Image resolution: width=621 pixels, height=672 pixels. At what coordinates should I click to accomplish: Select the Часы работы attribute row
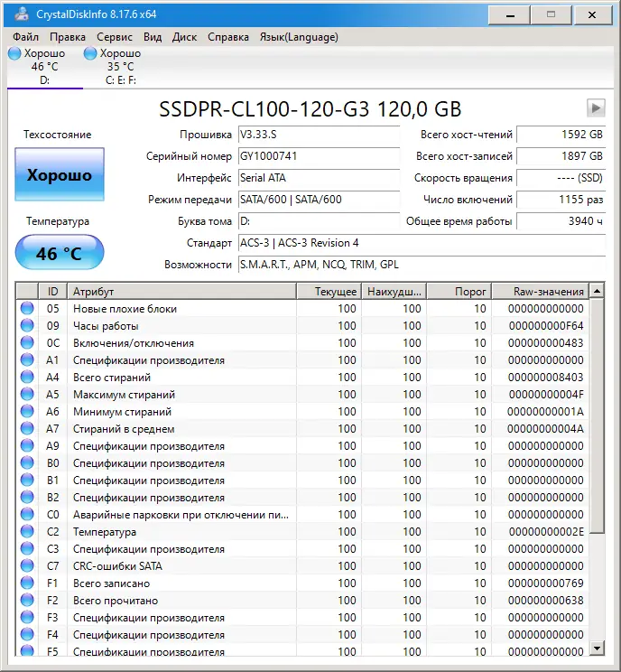click(302, 326)
